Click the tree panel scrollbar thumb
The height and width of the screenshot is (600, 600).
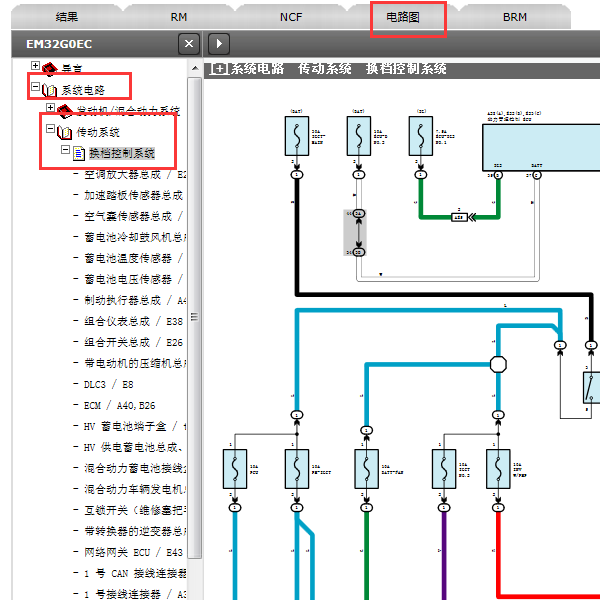[x=195, y=318]
